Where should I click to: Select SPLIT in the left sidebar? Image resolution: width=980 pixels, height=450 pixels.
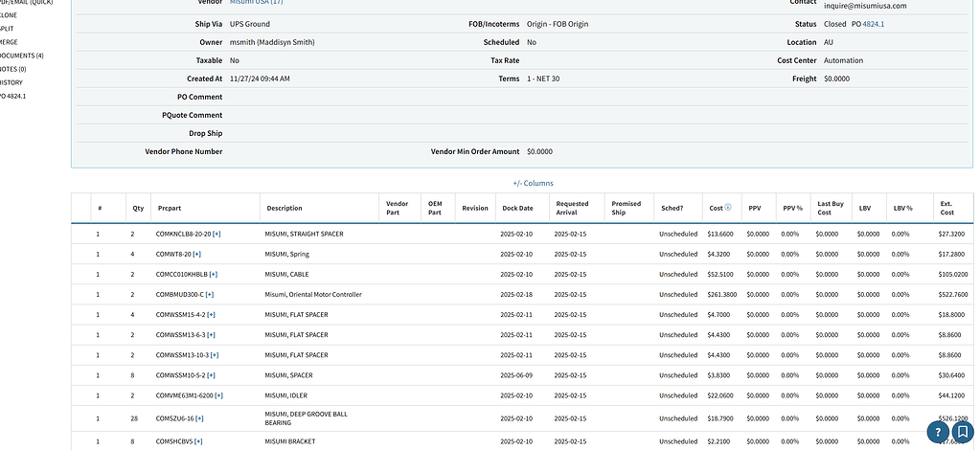pos(7,29)
